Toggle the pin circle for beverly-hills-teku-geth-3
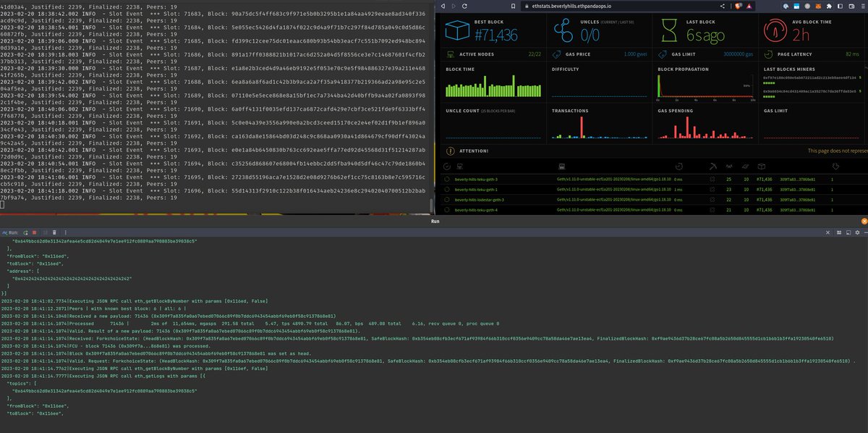868x433 pixels. coord(446,179)
